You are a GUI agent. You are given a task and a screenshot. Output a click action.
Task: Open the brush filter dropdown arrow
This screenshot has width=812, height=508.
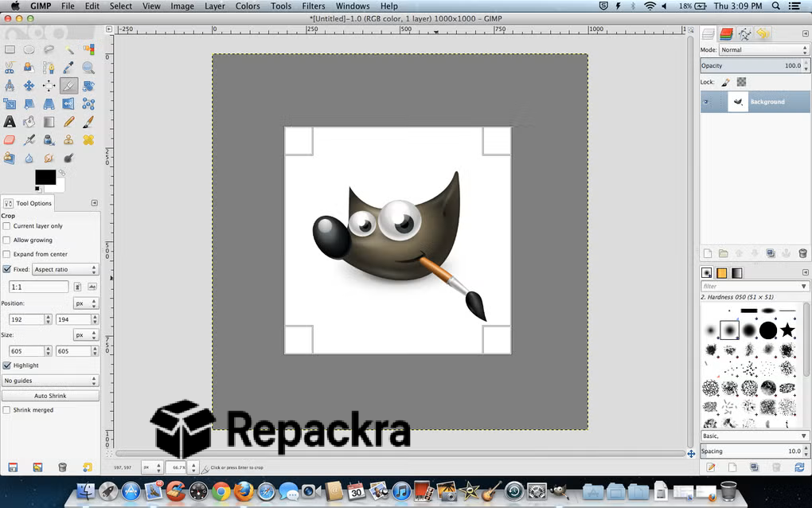tap(804, 287)
